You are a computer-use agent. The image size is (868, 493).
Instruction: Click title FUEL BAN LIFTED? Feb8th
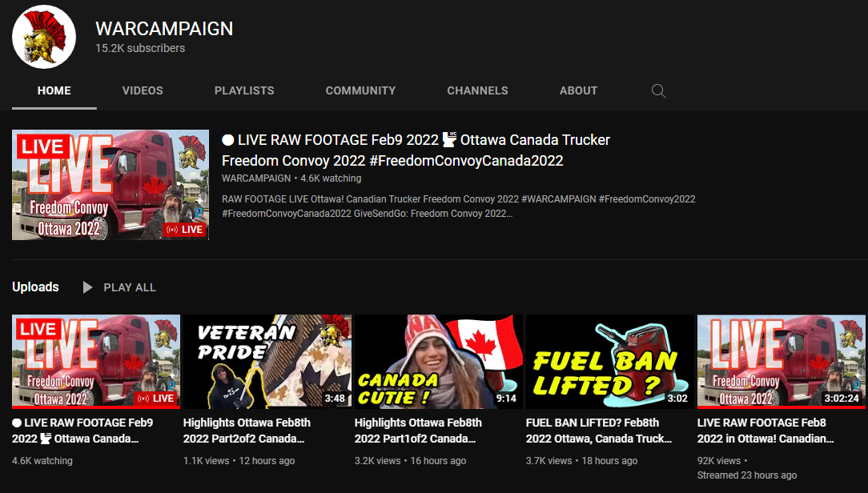pos(598,431)
